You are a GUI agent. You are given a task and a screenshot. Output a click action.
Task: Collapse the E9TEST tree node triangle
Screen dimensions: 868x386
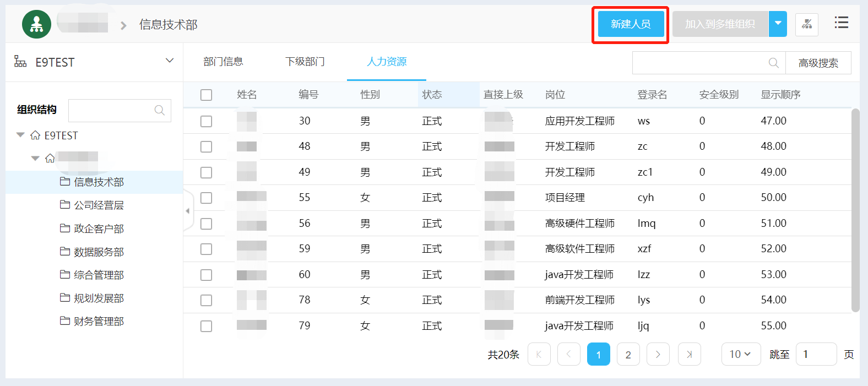click(x=20, y=135)
